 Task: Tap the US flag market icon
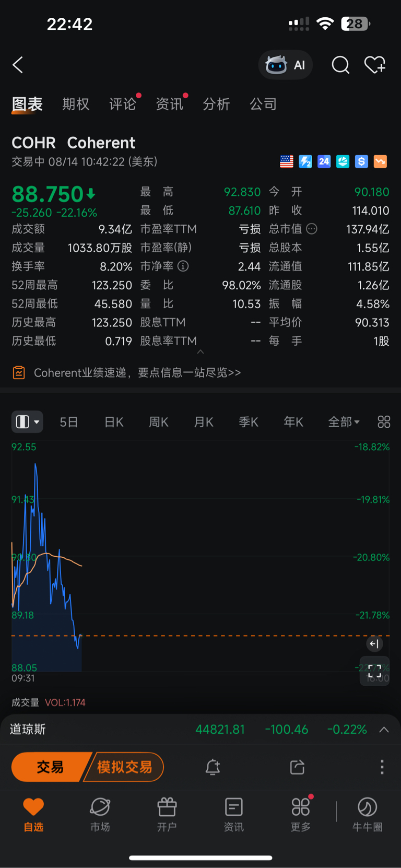pos(287,161)
